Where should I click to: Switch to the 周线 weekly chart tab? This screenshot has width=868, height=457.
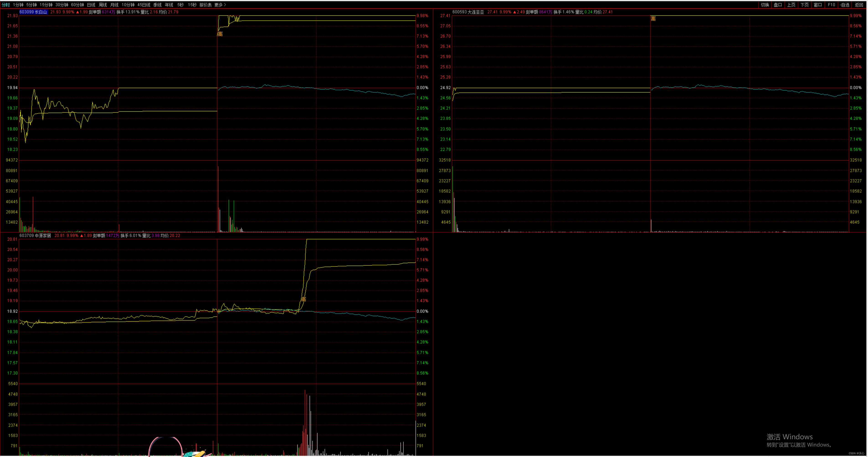click(x=103, y=5)
